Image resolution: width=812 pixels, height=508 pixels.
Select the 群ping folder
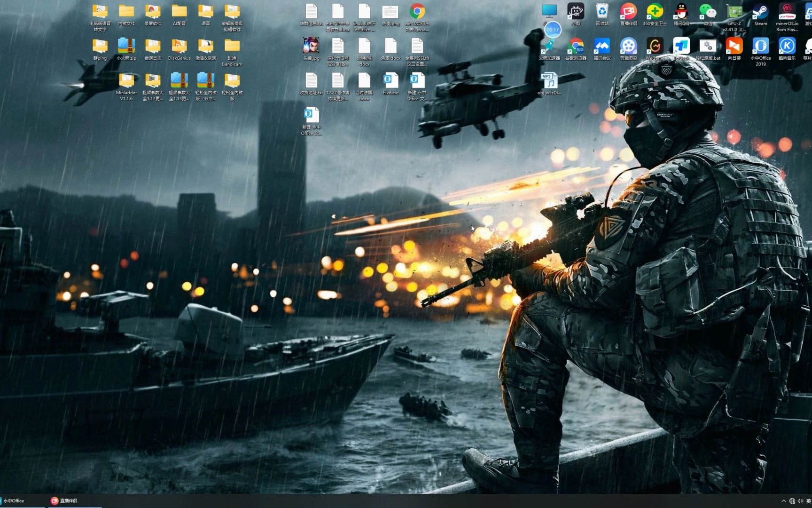click(100, 49)
